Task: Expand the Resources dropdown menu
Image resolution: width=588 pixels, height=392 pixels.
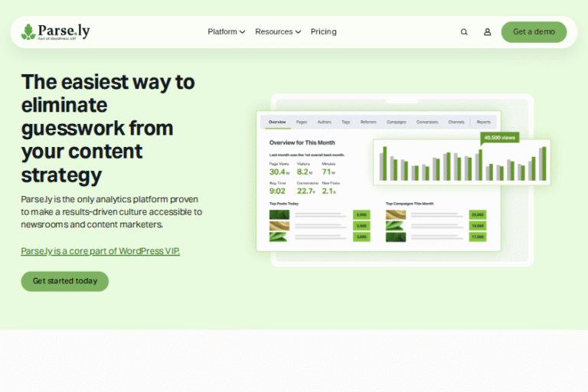Action: pyautogui.click(x=278, y=32)
